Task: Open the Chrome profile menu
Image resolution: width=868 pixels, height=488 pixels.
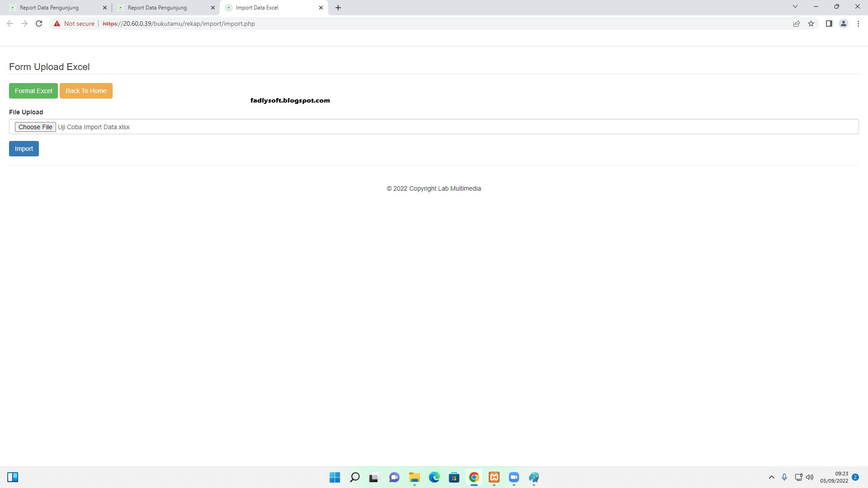Action: coord(844,23)
